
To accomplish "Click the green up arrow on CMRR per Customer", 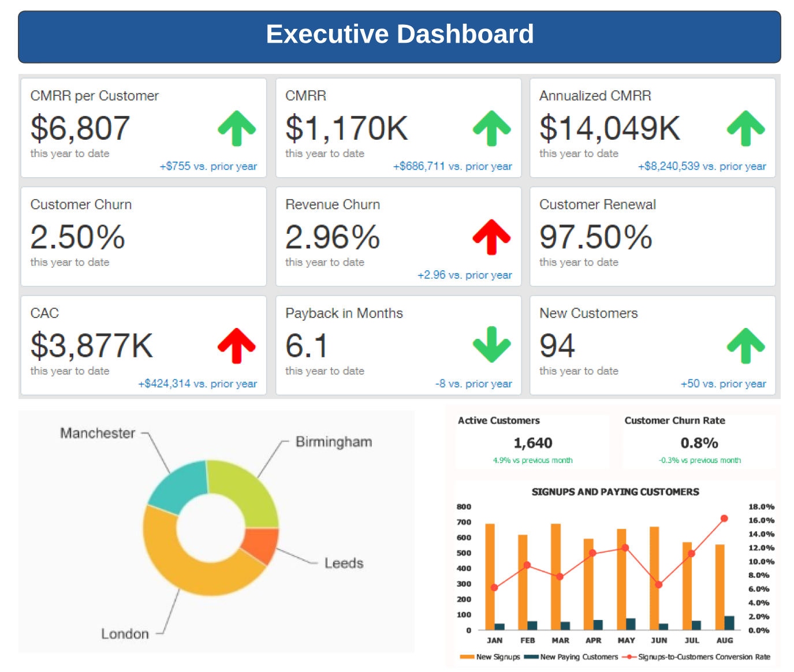I will pyautogui.click(x=236, y=127).
